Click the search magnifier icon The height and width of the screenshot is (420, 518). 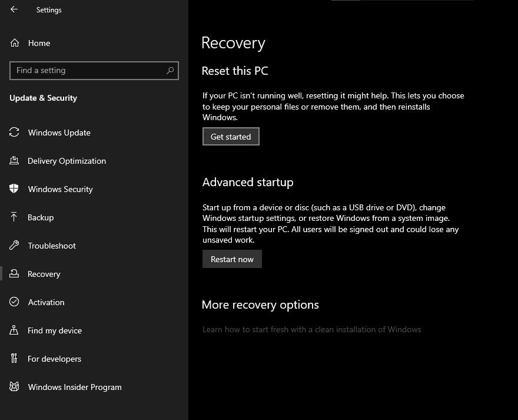tap(170, 71)
